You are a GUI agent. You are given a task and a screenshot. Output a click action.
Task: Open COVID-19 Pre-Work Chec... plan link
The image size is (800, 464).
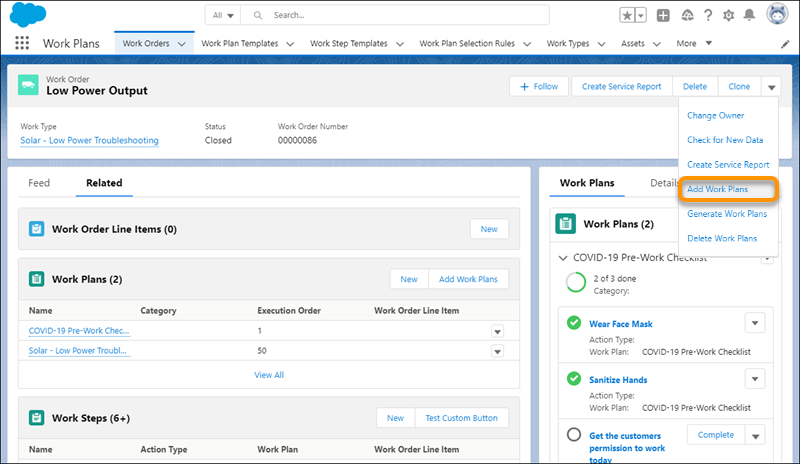click(x=79, y=331)
